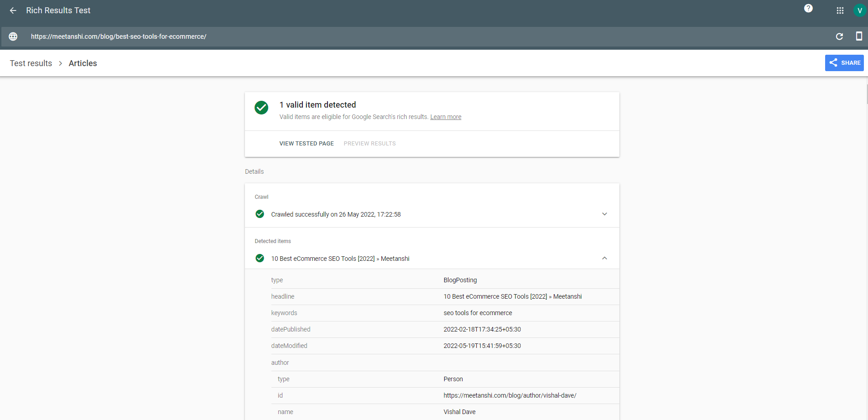Expand the crawled successfully row
The height and width of the screenshot is (420, 868).
(x=336, y=214)
